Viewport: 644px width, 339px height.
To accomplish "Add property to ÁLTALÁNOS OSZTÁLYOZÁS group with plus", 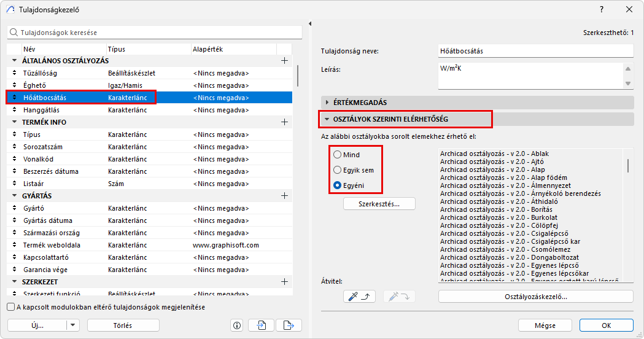I will pos(284,61).
